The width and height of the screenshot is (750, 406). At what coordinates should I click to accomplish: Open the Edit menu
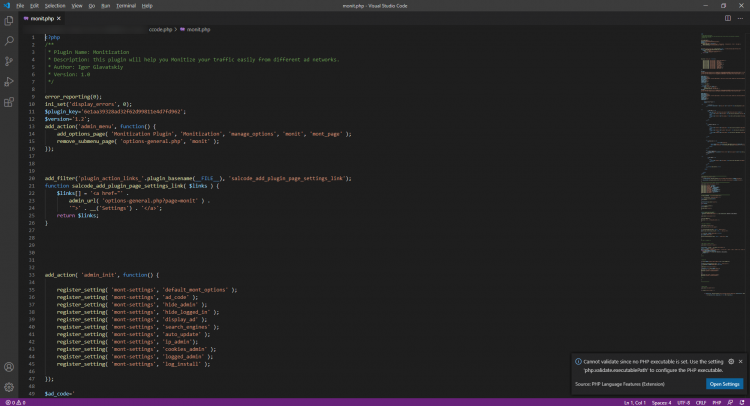(34, 6)
